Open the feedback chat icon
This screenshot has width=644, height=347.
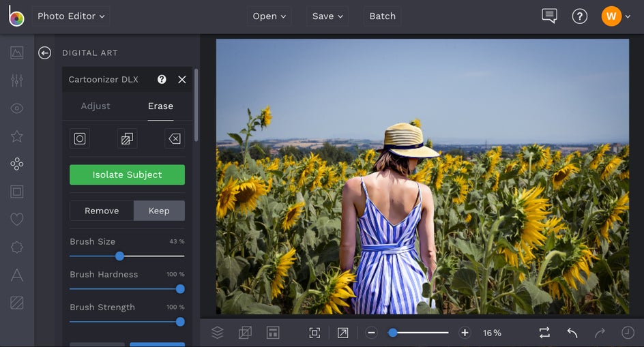tap(549, 16)
